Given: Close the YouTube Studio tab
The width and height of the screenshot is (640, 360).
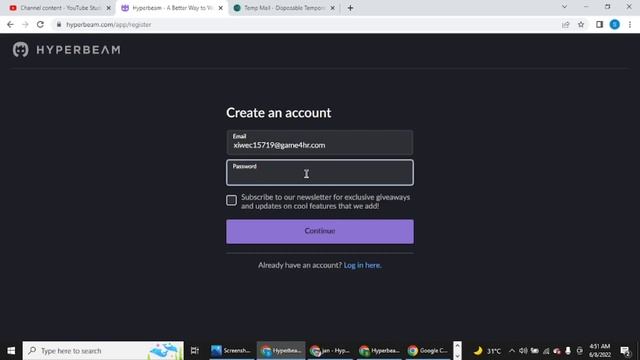Looking at the screenshot, I should tap(109, 8).
